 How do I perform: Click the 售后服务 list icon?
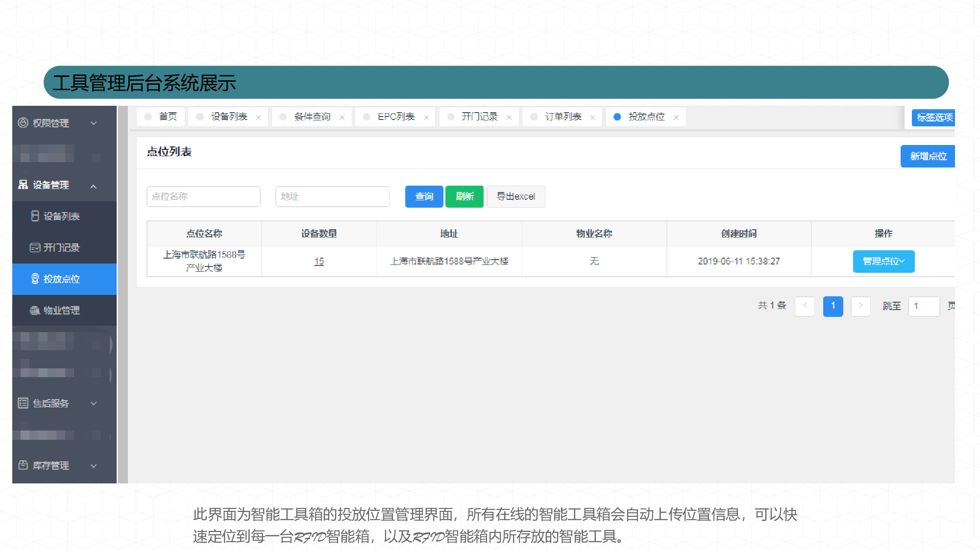[x=23, y=403]
